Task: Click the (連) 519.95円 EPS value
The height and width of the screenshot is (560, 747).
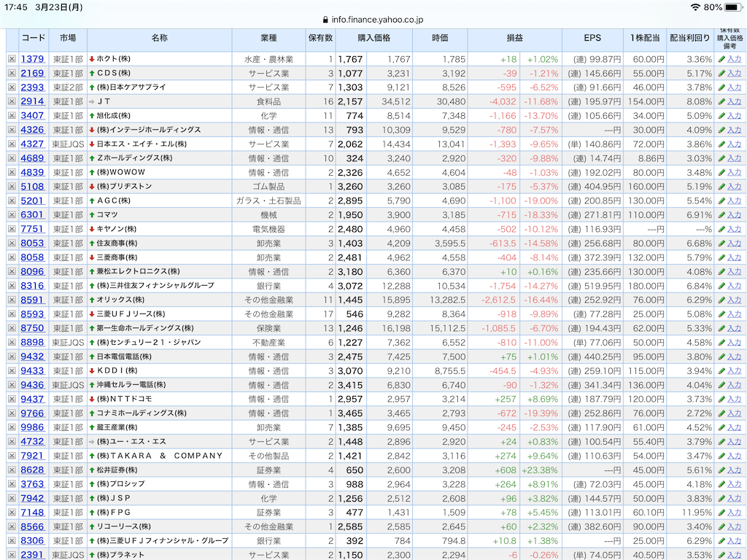Action: [x=594, y=286]
